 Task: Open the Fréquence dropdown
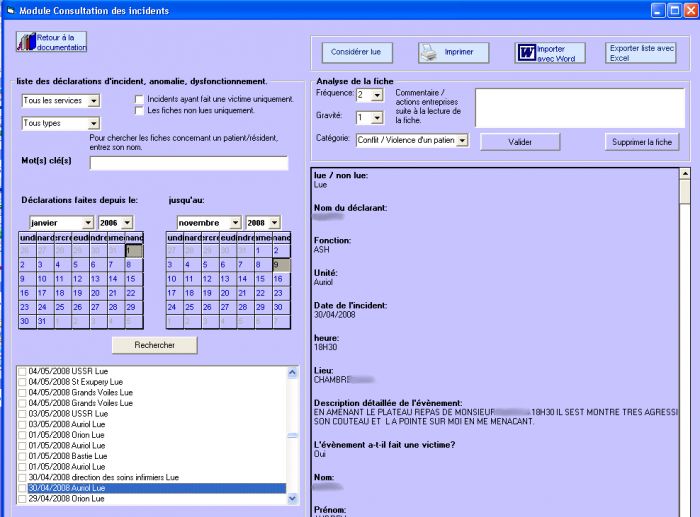pos(377,95)
